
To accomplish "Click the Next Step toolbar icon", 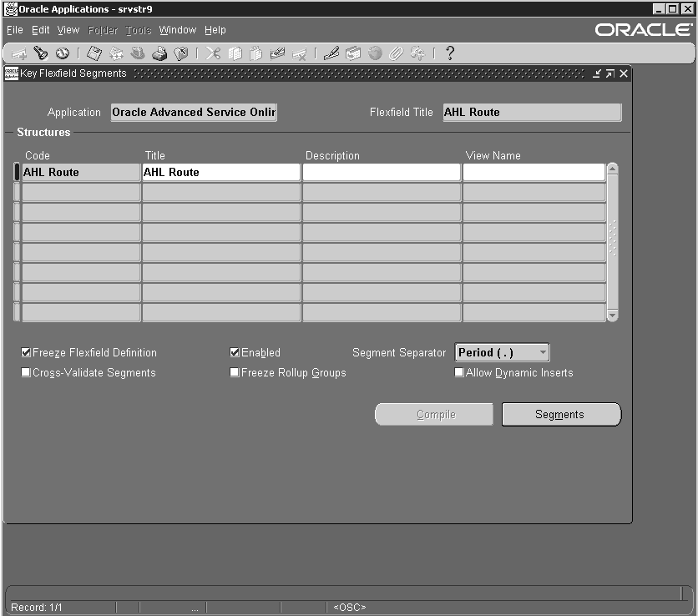I will [x=116, y=53].
